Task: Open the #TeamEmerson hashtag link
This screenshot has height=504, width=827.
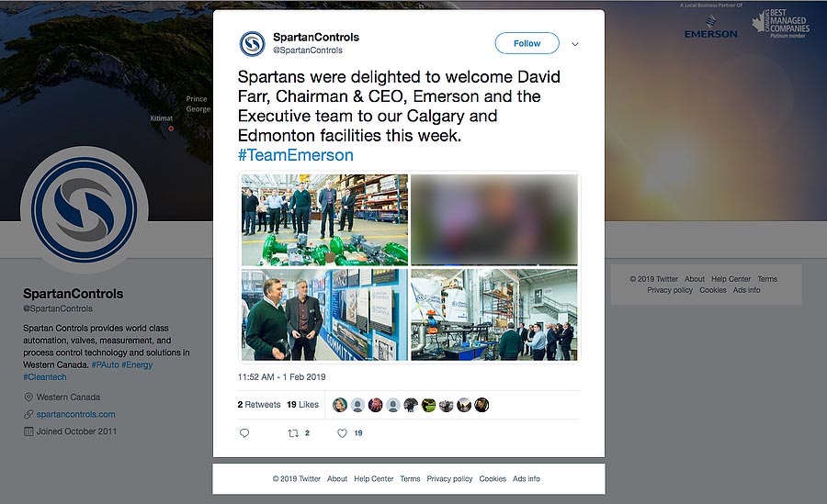Action: coord(295,155)
